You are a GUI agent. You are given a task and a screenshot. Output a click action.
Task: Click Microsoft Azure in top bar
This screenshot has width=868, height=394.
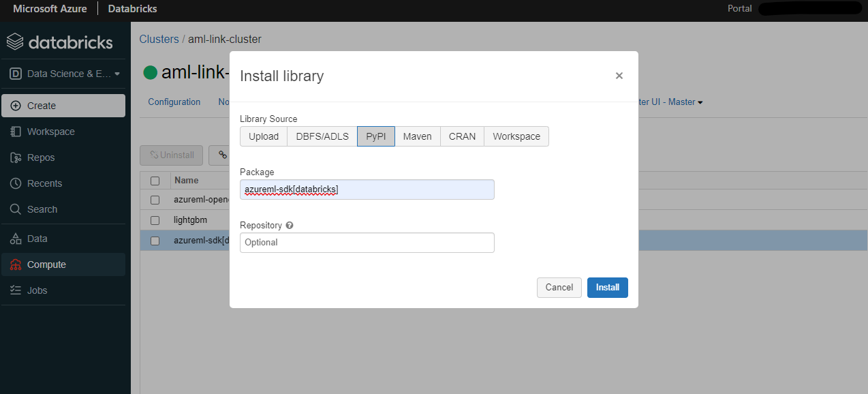50,9
